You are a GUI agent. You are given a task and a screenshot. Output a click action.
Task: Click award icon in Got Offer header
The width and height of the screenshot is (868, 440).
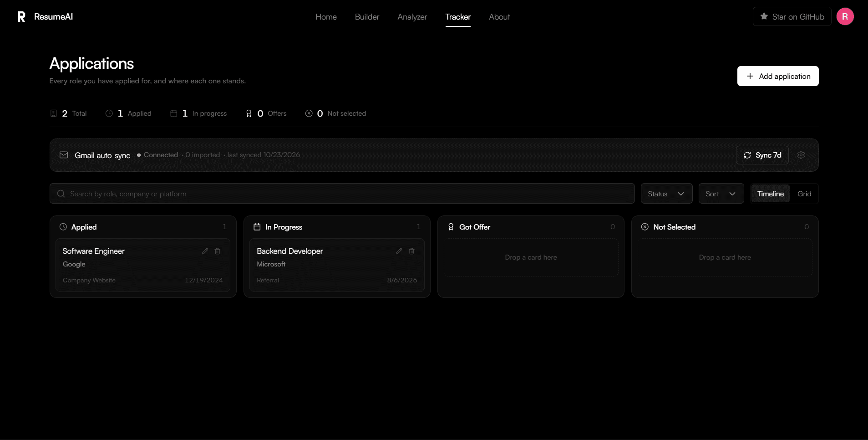tap(451, 227)
